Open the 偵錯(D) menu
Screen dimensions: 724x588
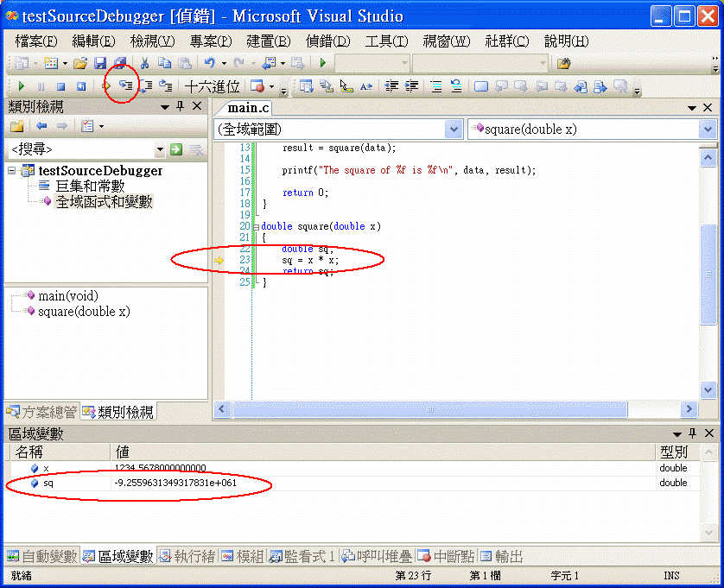[x=327, y=41]
